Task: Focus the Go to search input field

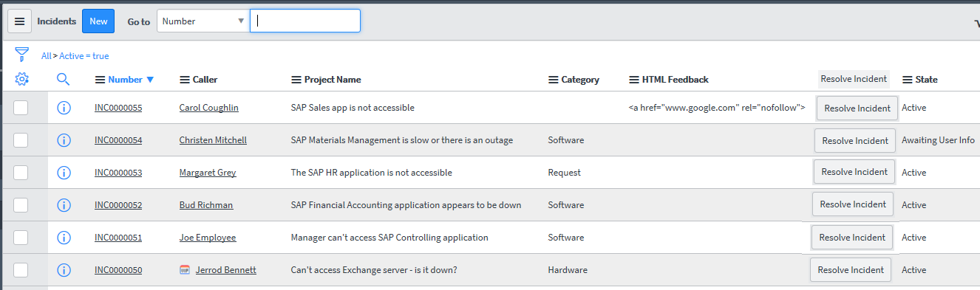Action: tap(305, 21)
